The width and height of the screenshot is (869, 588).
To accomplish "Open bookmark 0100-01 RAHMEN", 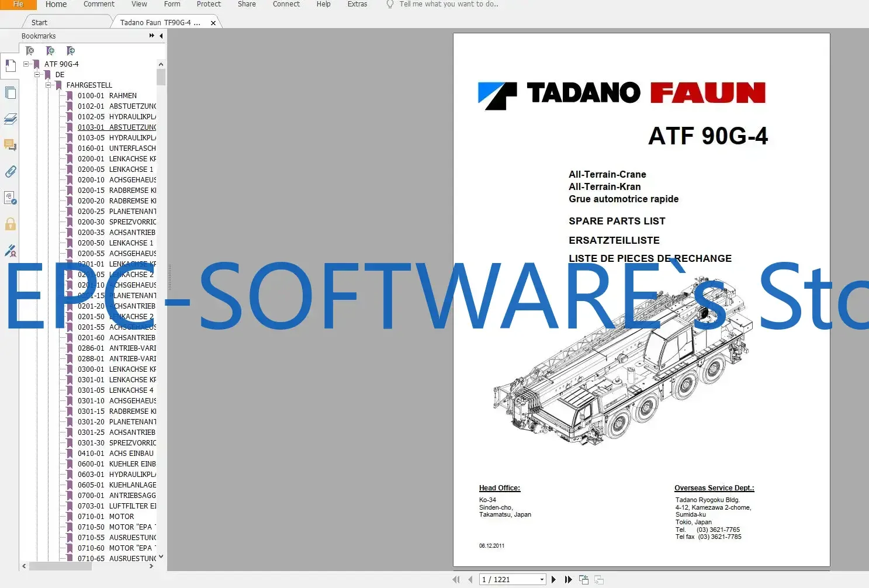I will point(107,95).
